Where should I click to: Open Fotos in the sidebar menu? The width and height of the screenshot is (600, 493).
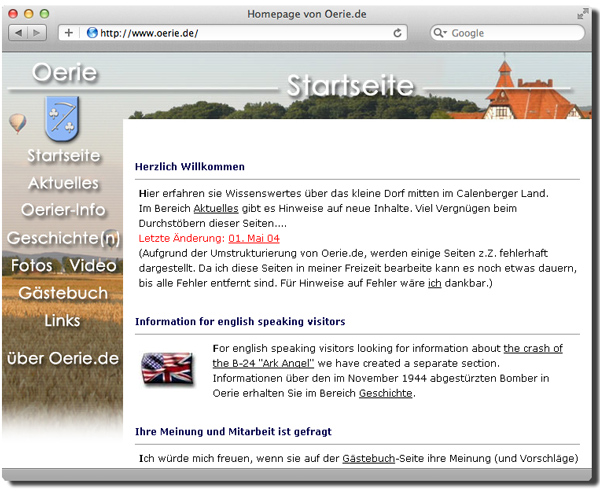coord(32,265)
